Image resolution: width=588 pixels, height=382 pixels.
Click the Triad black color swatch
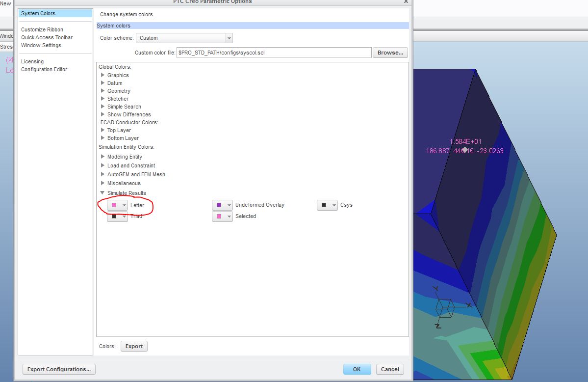click(114, 217)
